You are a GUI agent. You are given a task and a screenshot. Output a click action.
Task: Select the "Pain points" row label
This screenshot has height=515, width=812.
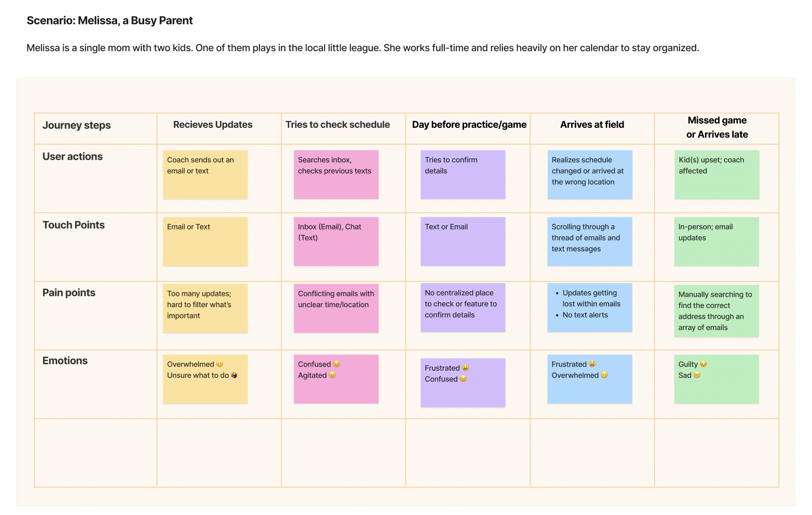(x=69, y=293)
